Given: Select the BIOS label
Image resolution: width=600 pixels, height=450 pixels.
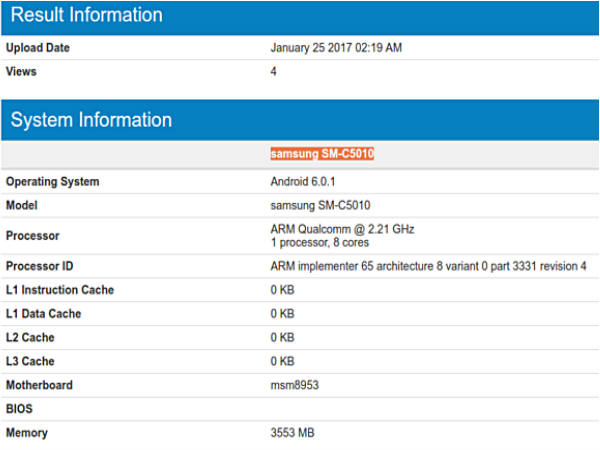Looking at the screenshot, I should point(19,409).
